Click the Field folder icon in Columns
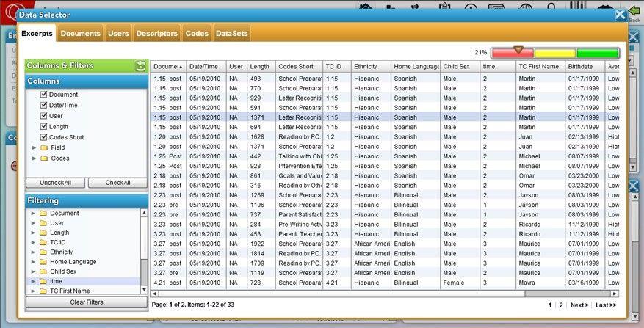The height and width of the screenshot is (328, 644). coord(44,147)
